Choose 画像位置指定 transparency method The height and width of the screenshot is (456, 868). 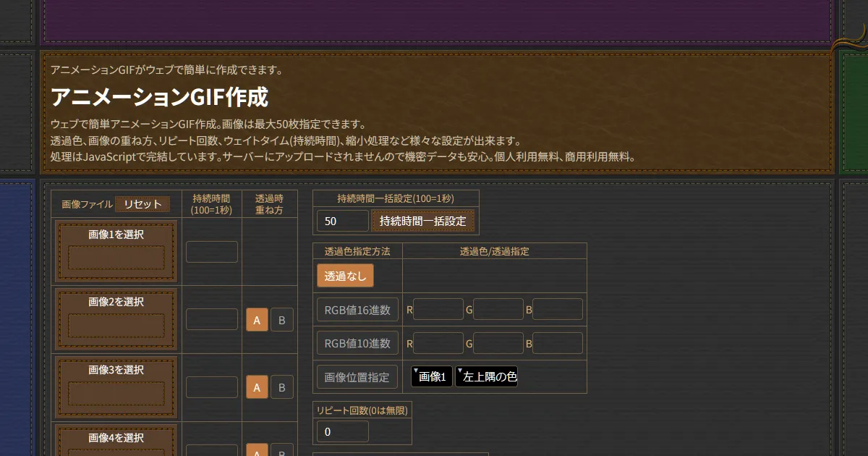point(357,376)
